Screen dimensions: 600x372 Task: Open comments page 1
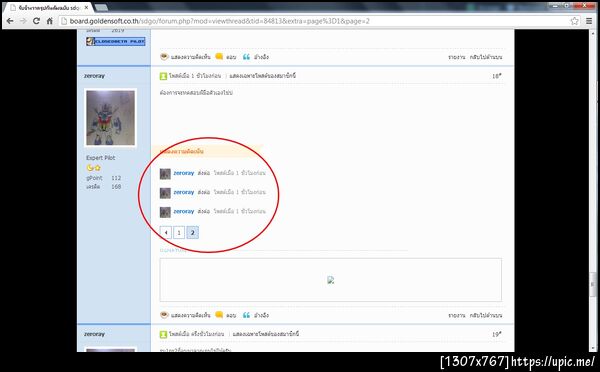(x=179, y=232)
